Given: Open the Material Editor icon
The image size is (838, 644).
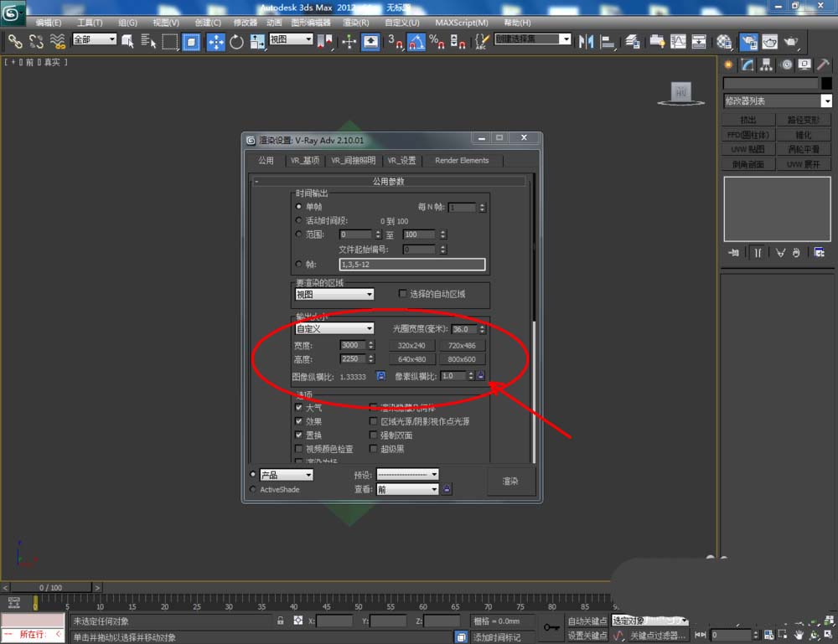Looking at the screenshot, I should 724,41.
